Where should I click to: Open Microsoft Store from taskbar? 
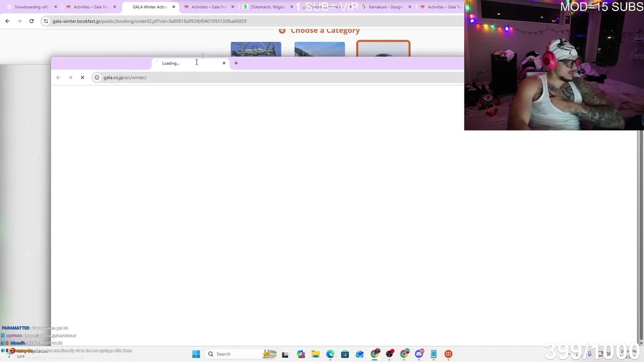tap(345, 354)
